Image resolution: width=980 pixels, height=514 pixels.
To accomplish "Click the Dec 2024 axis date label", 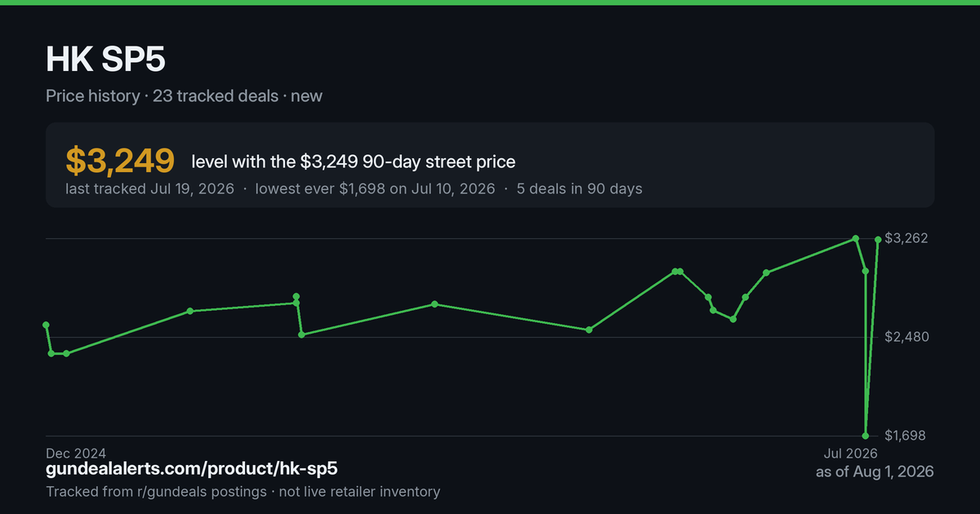I will (x=76, y=453).
